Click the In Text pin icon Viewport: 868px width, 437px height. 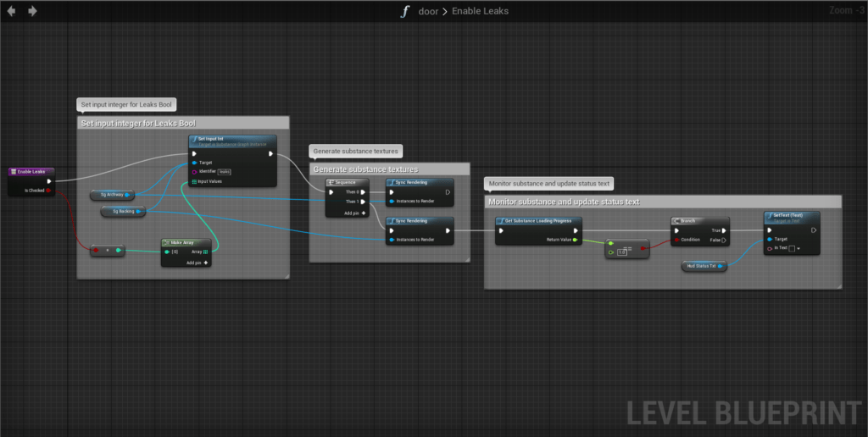(770, 248)
